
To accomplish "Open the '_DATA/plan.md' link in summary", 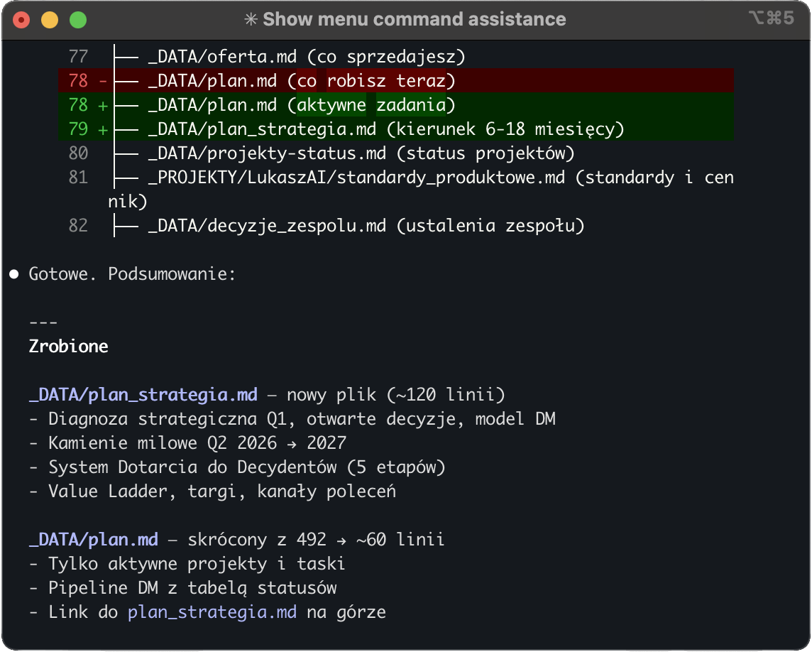I will pyautogui.click(x=93, y=540).
